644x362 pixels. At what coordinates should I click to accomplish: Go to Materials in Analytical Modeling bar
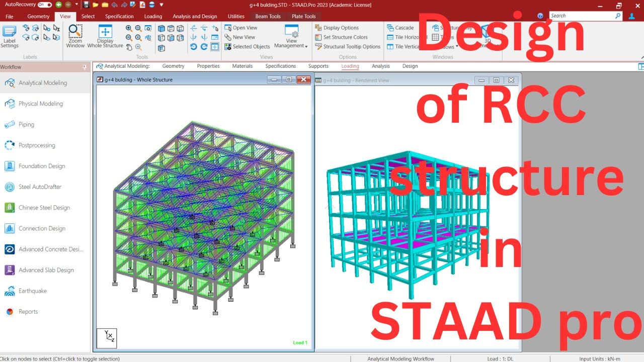243,66
